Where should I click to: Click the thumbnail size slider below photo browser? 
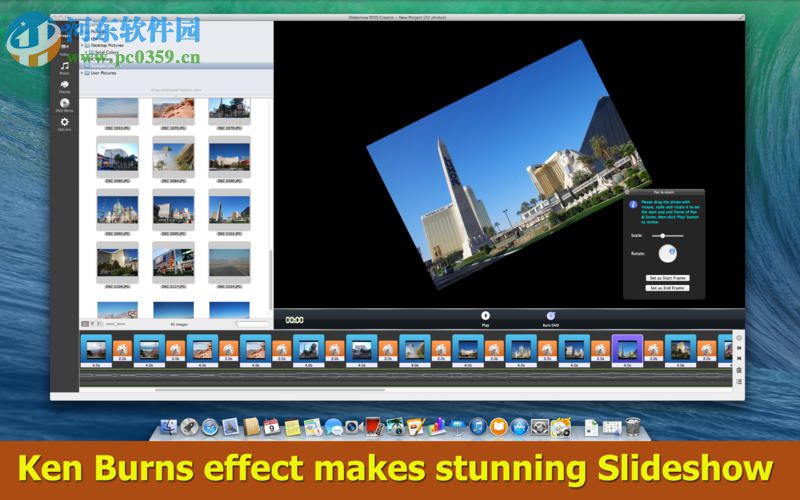pos(115,324)
